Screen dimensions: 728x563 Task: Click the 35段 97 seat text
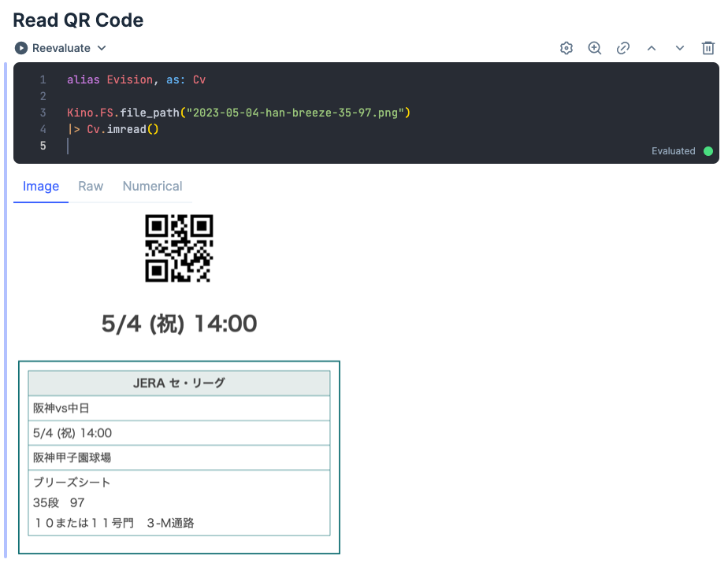point(59,502)
